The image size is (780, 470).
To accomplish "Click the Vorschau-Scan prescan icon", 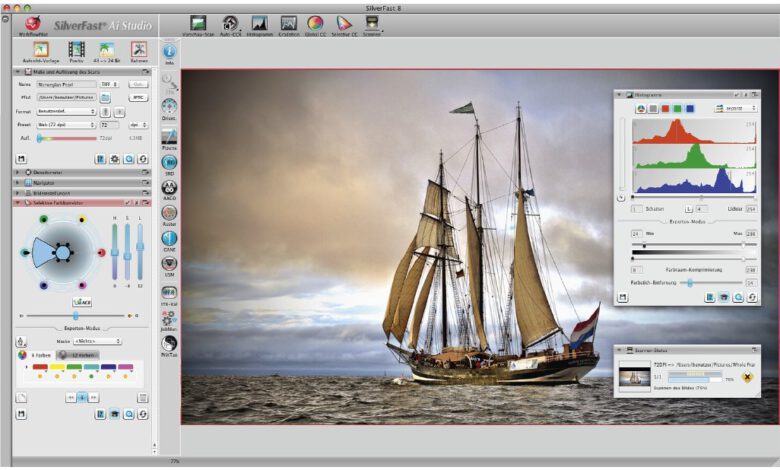I will point(198,22).
